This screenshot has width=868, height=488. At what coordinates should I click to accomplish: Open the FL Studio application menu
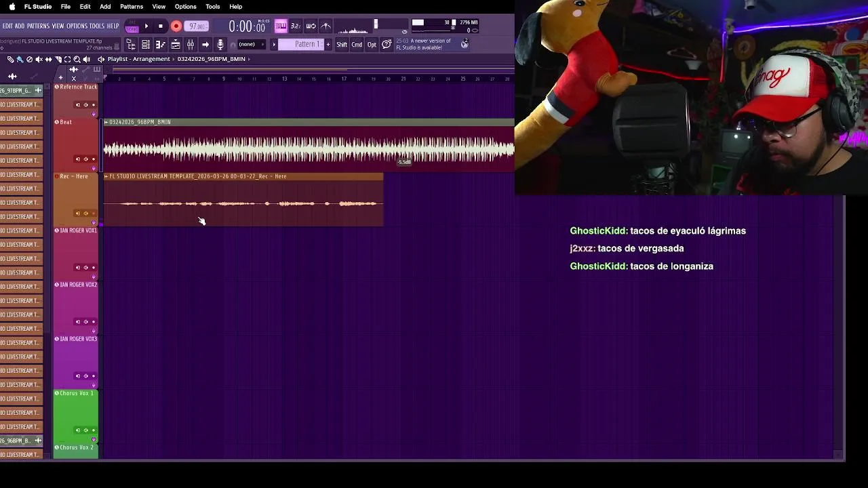pyautogui.click(x=38, y=7)
